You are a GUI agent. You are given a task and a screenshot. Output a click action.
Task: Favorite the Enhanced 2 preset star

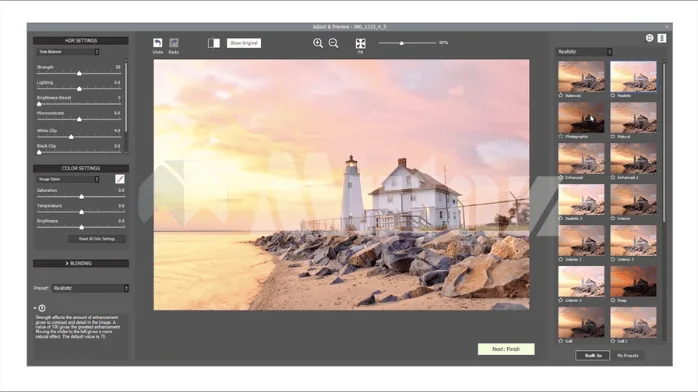(613, 178)
